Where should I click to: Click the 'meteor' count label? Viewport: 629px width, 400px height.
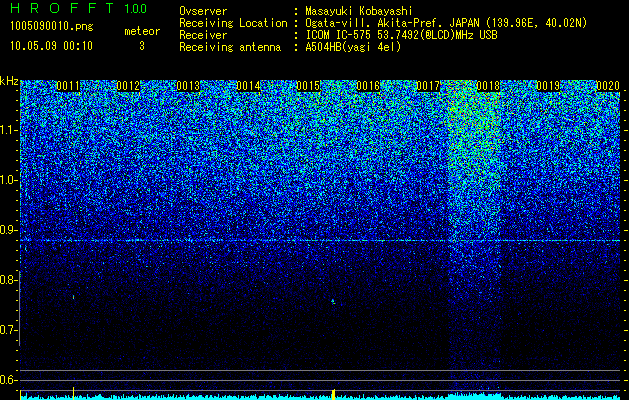point(142,31)
